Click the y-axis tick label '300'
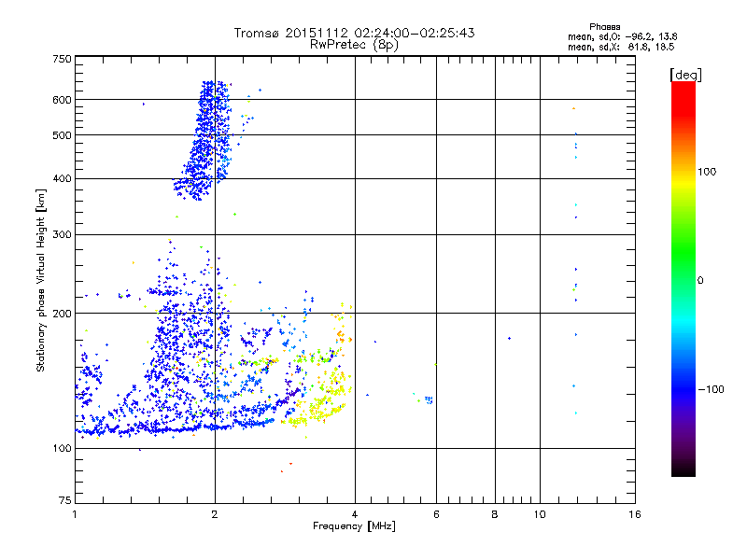This screenshot has width=747, height=560. point(62,235)
